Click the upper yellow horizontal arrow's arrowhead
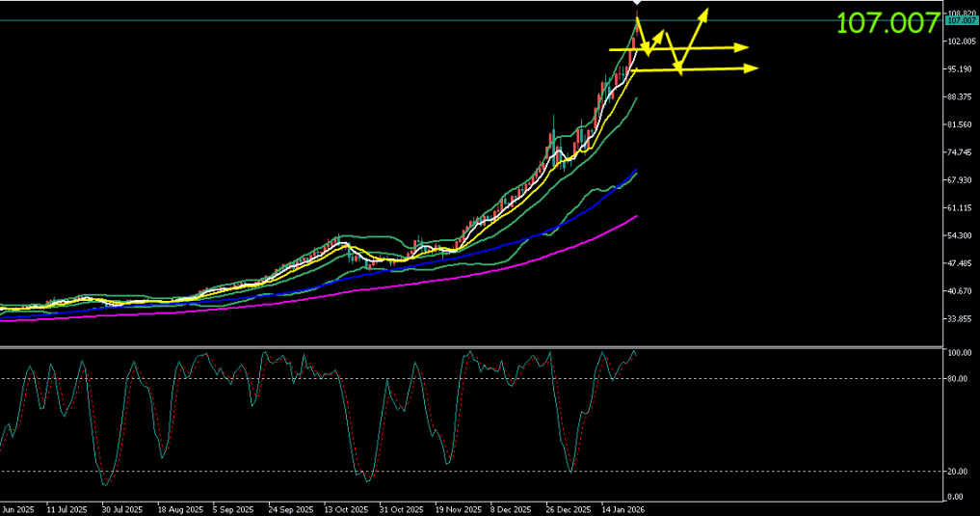 click(743, 46)
